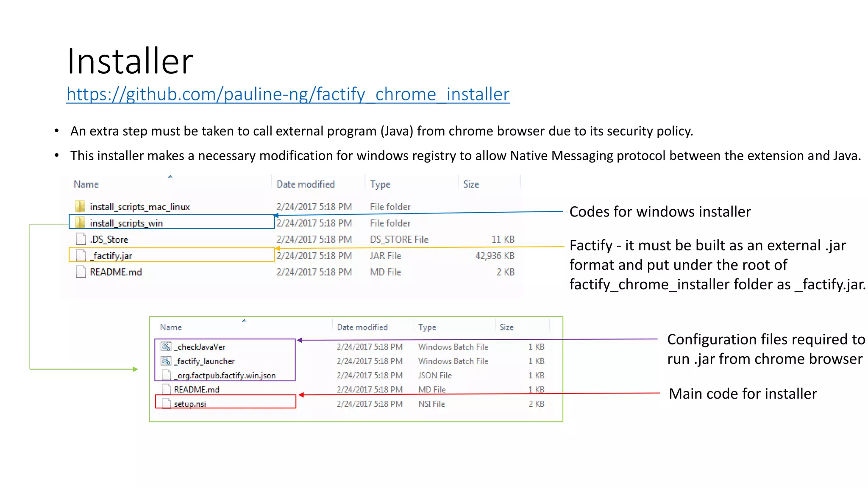This screenshot has width=868, height=488.
Task: Click the install_scripts_win folder icon
Action: pyautogui.click(x=80, y=222)
